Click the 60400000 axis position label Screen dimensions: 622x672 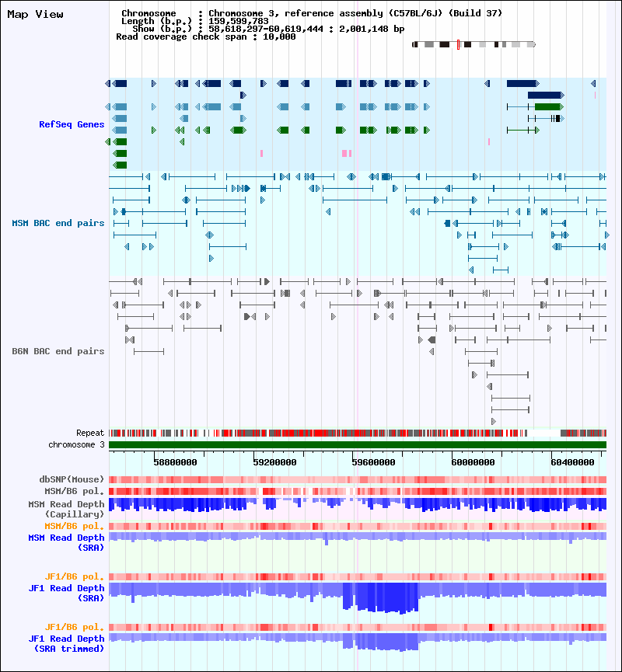pyautogui.click(x=572, y=462)
